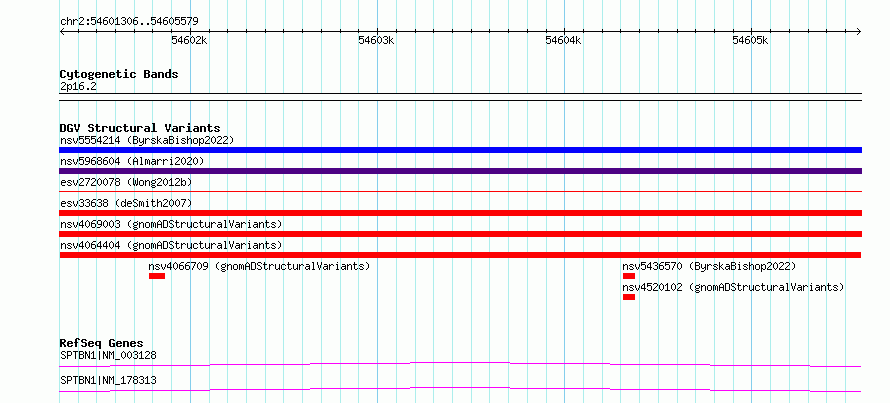Screen dimensions: 890x403
Task: Click the blue nsv5554214 variant bar
Action: point(460,150)
